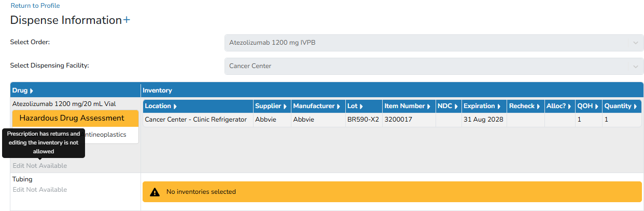This screenshot has height=211, width=644.
Task: Select the Cancer Center - Clinic Refrigerator row
Action: [x=392, y=120]
